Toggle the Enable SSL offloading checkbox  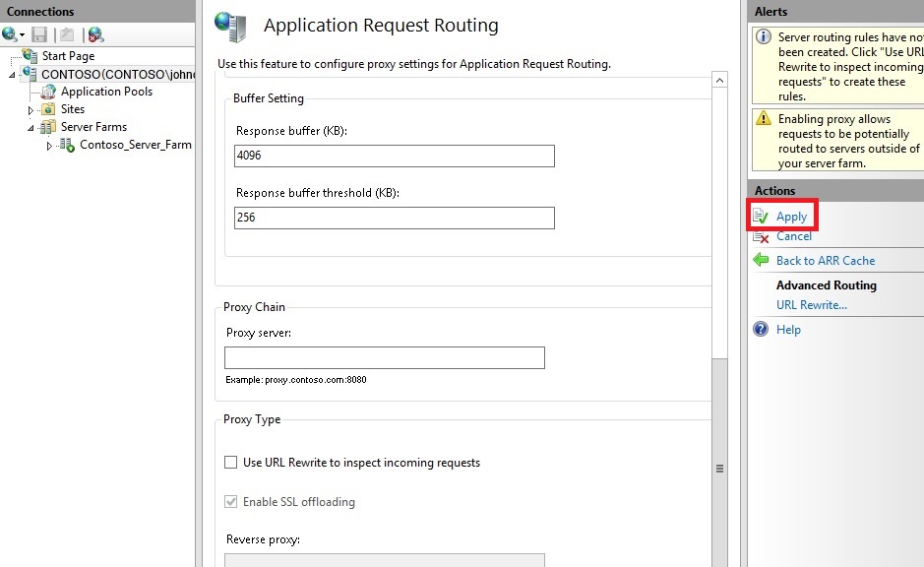click(229, 501)
